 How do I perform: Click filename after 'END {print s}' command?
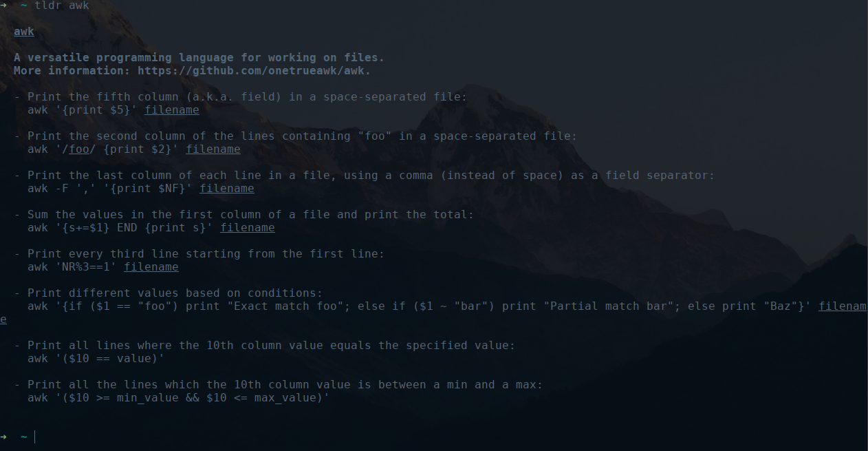click(248, 228)
